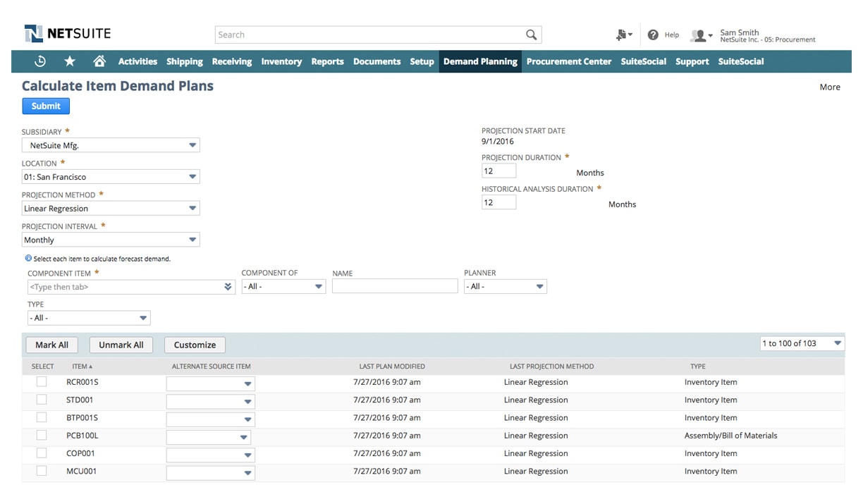Click the NetSuite logo
The height and width of the screenshot is (504, 863).
coord(68,33)
